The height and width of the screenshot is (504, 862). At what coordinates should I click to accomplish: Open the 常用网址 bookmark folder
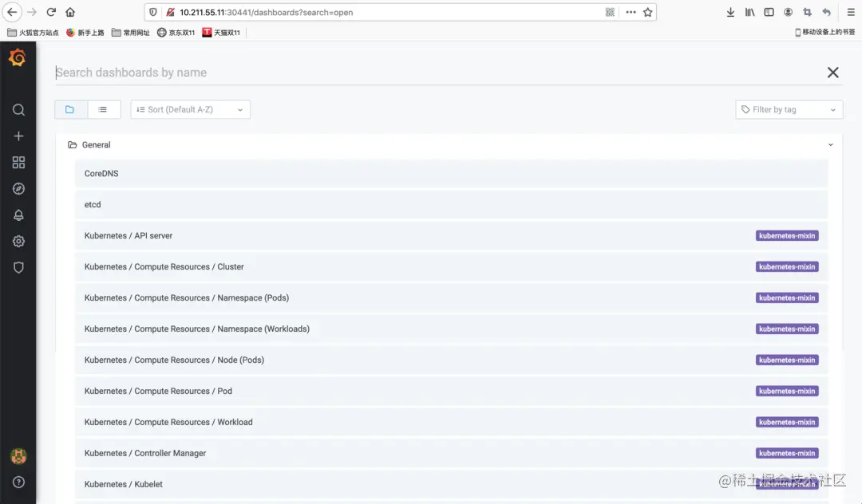point(131,33)
